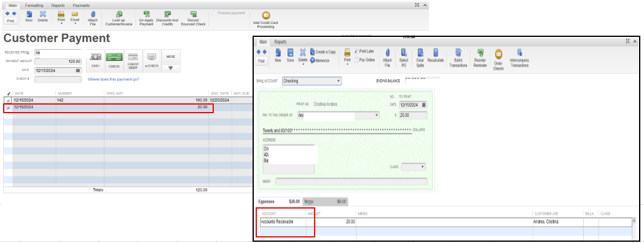Click the Clear Splits icon
The image size is (644, 243).
point(420,52)
